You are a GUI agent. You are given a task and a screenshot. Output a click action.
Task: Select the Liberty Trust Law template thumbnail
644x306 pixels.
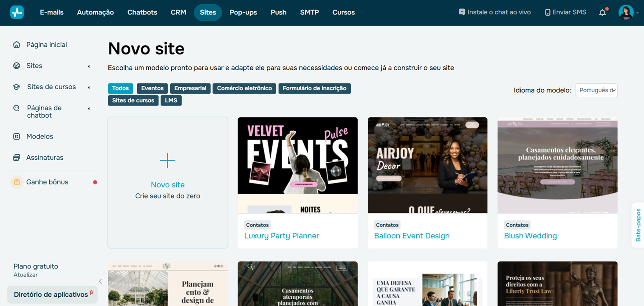(557, 283)
